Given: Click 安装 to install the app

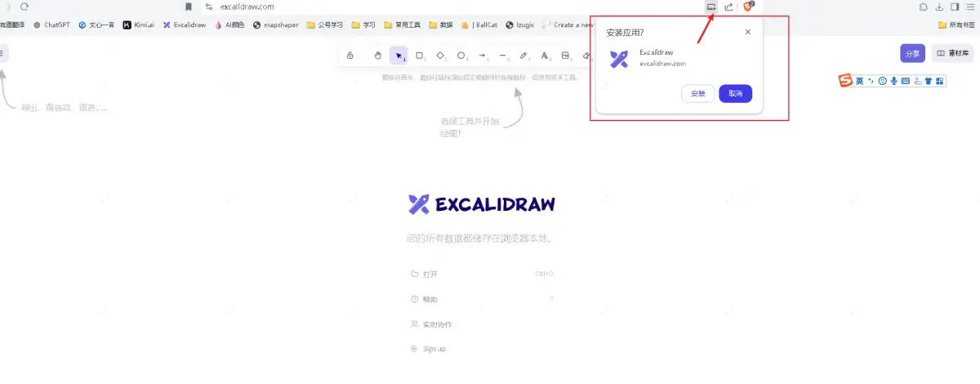Looking at the screenshot, I should coord(697,94).
